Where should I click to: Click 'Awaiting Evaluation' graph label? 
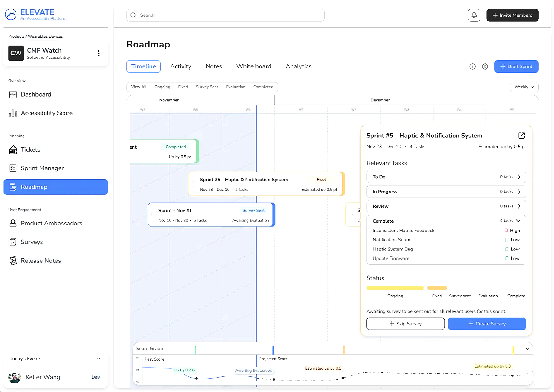click(254, 370)
